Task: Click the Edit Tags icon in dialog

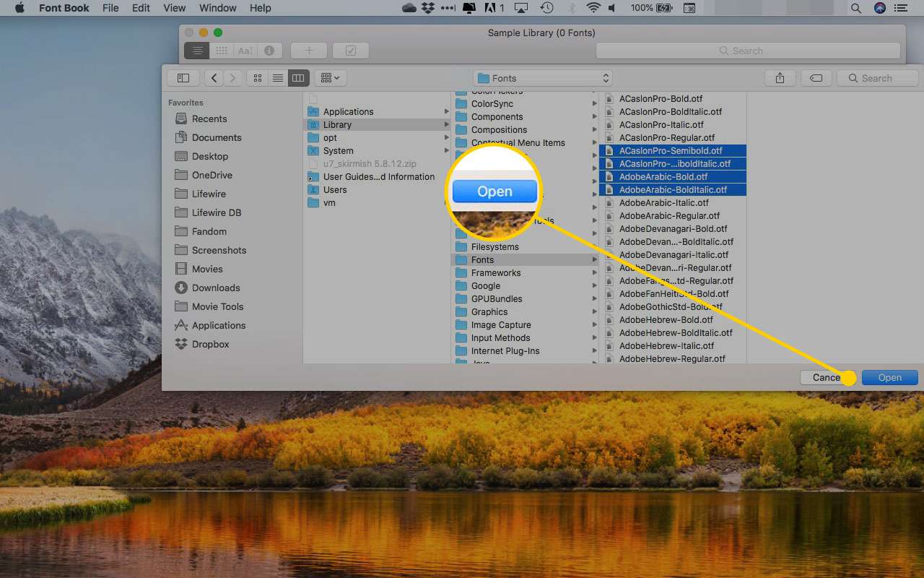Action: [816, 78]
